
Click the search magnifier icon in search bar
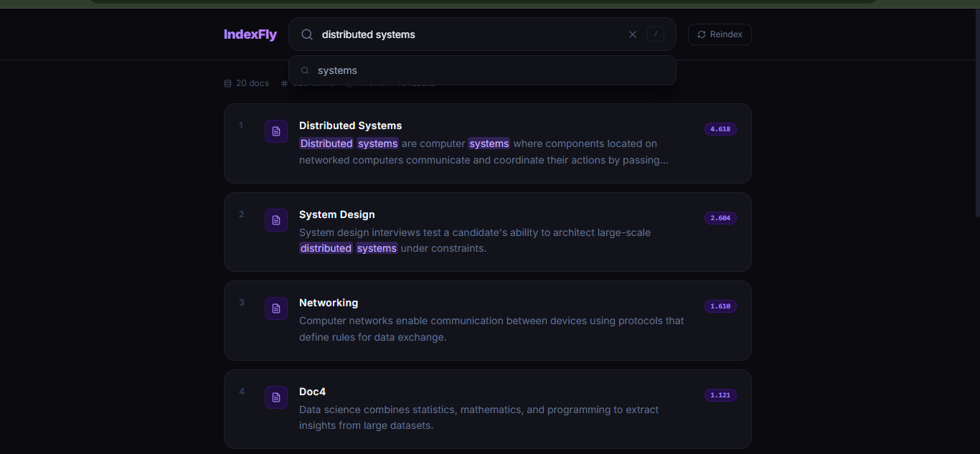coord(307,34)
